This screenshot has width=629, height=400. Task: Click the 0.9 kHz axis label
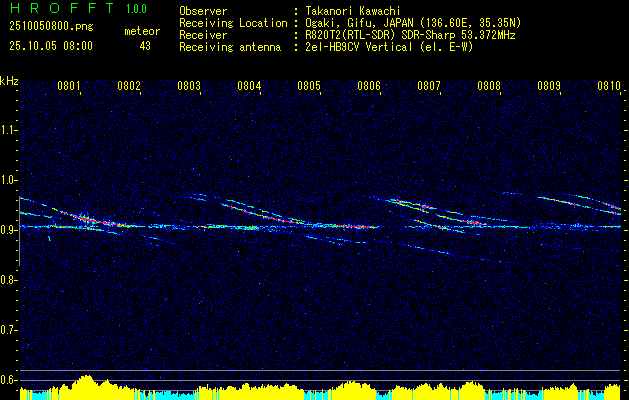coord(8,230)
